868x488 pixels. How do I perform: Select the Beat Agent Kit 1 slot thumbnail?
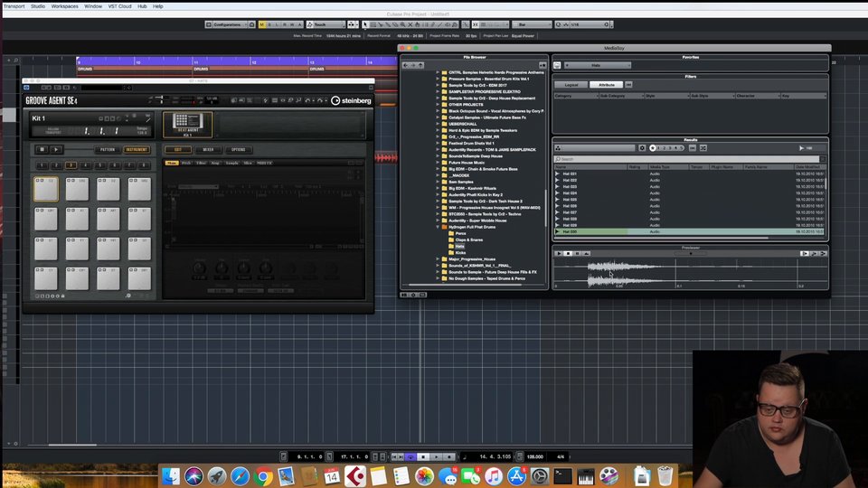click(x=188, y=125)
